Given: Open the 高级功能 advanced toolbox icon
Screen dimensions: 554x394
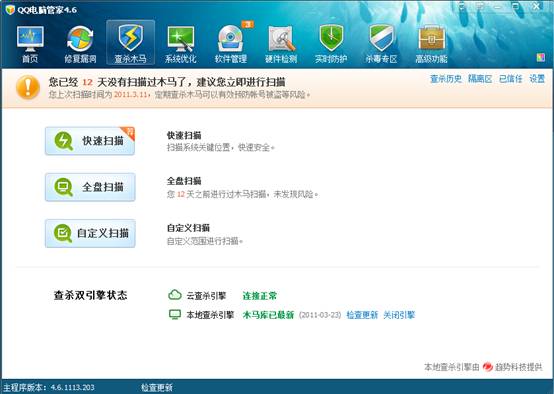Looking at the screenshot, I should pyautogui.click(x=431, y=44).
